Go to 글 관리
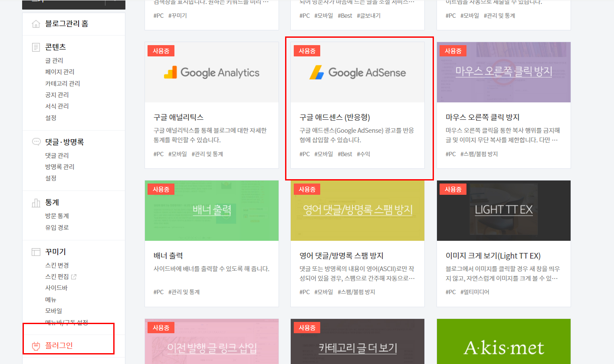The image size is (614, 364). click(54, 60)
